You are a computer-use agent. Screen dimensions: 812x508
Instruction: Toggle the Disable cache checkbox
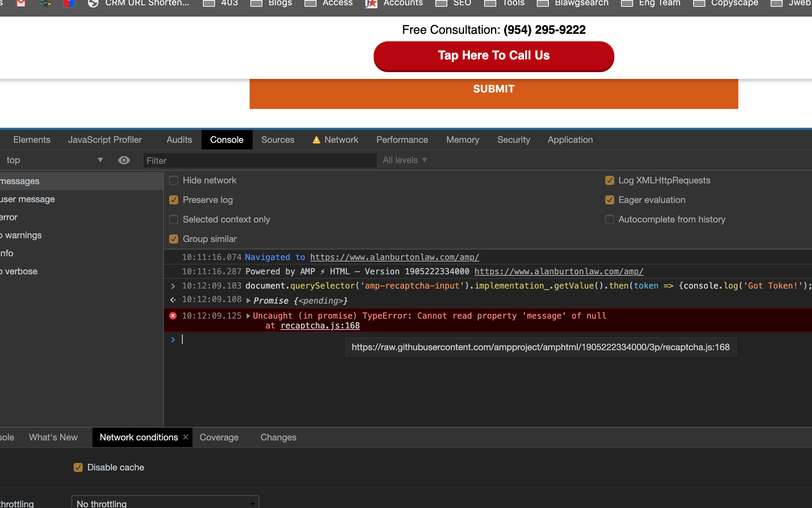pos(78,467)
